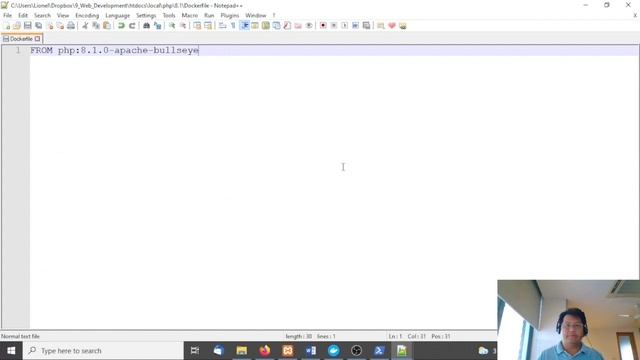Close the Dockerfile tab with its X
Screen dimensions: 640x360
[38, 39]
